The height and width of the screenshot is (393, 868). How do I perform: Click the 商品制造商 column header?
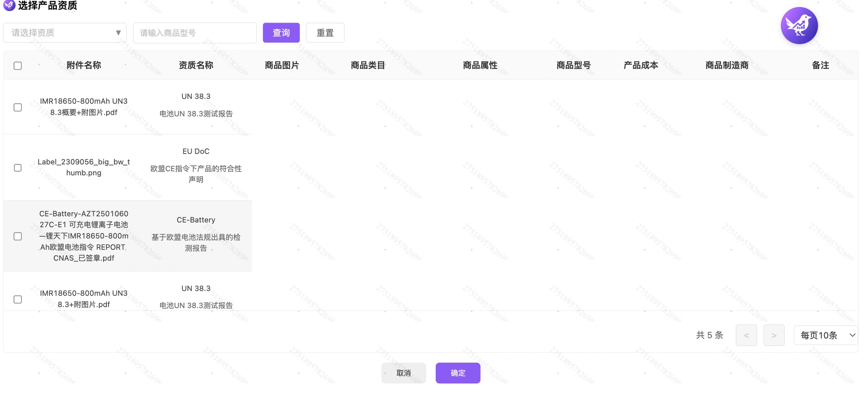pyautogui.click(x=727, y=65)
